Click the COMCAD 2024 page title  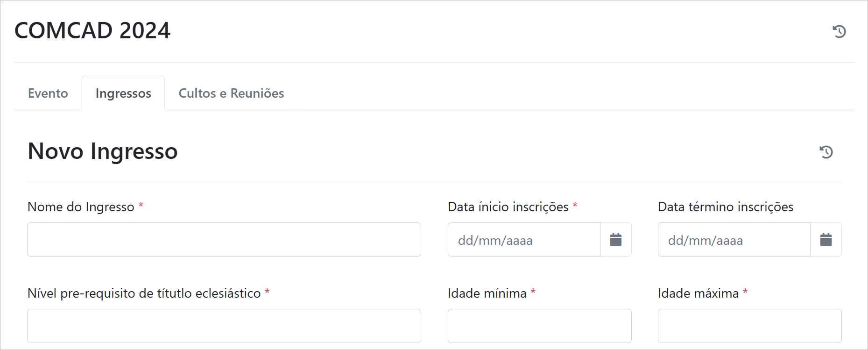point(92,30)
